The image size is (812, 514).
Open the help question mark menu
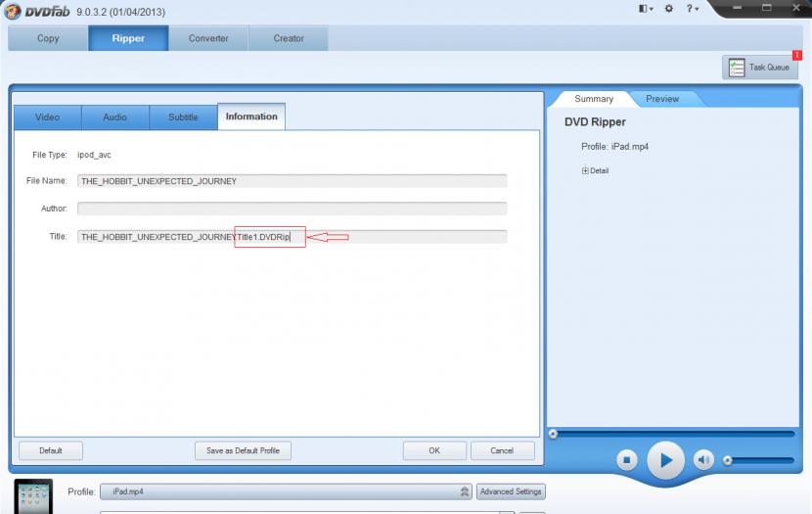[x=693, y=8]
